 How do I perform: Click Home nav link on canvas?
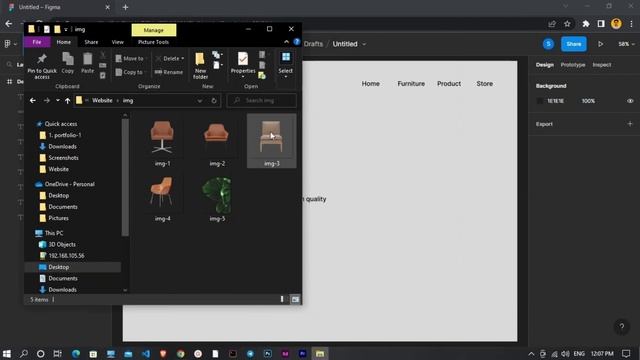coord(371,83)
